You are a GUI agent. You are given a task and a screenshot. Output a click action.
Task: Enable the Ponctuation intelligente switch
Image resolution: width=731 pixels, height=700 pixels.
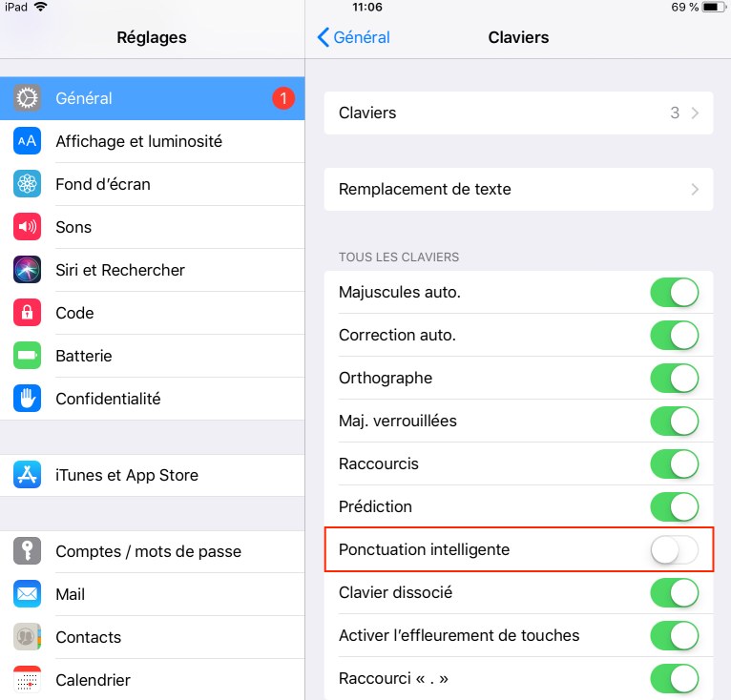[674, 549]
